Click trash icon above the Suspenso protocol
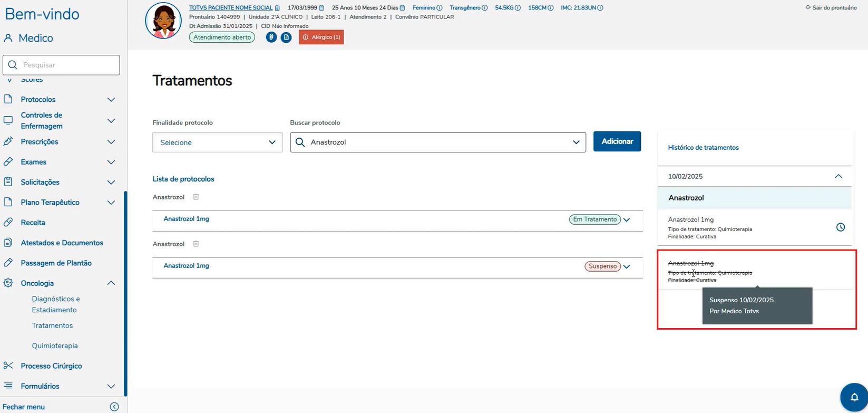The image size is (868, 413). pyautogui.click(x=196, y=244)
